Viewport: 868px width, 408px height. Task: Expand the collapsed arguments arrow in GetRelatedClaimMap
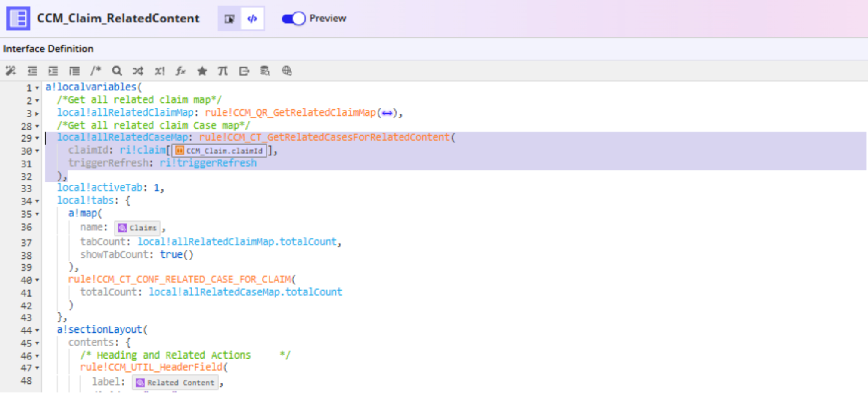[x=387, y=113]
